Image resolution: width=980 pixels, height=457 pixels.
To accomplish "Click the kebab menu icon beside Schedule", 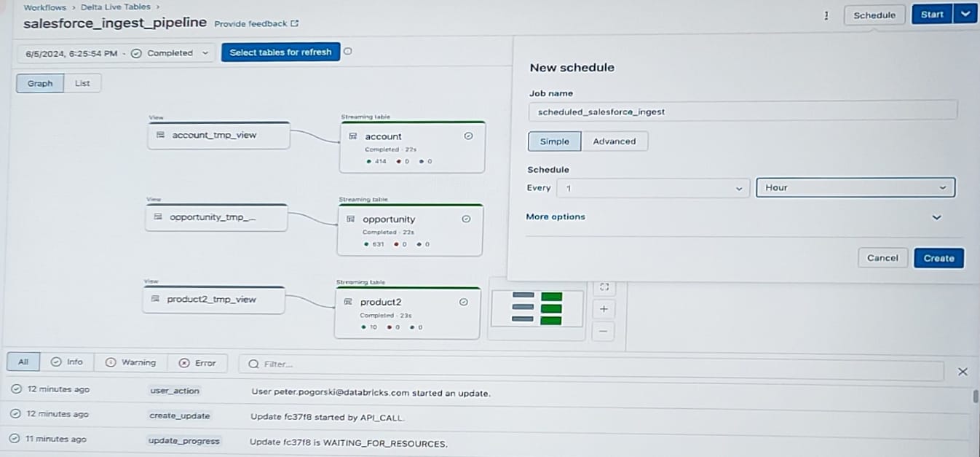I will pos(826,15).
